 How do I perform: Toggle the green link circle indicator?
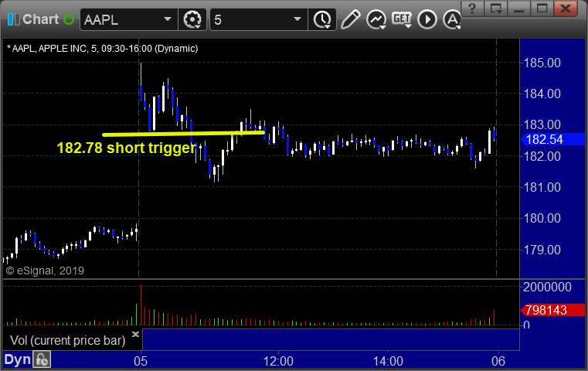tap(69, 19)
